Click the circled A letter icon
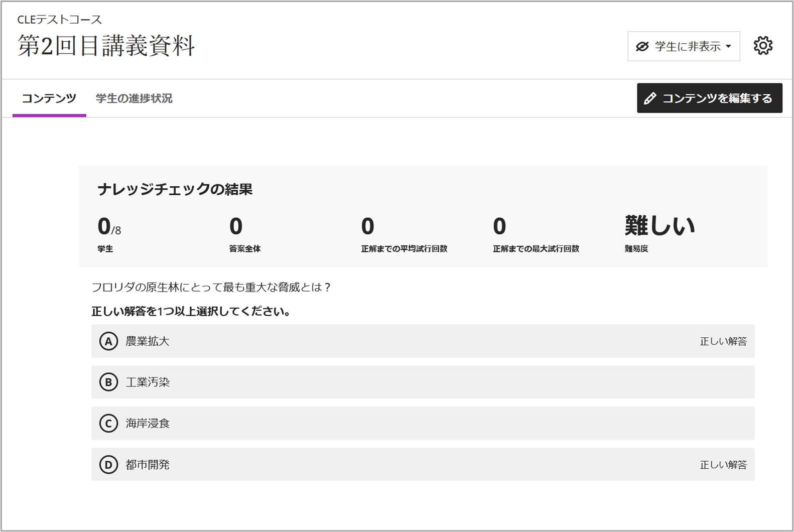 108,341
